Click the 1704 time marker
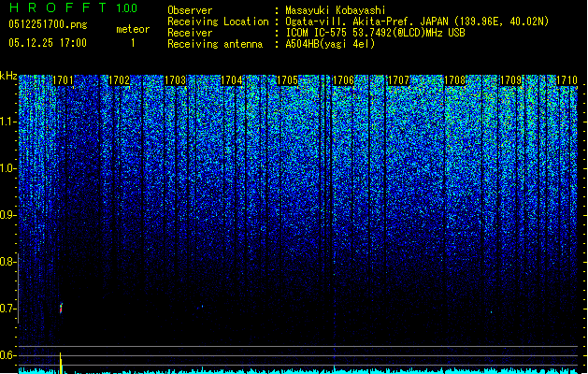The height and width of the screenshot is (374, 588). tap(232, 80)
